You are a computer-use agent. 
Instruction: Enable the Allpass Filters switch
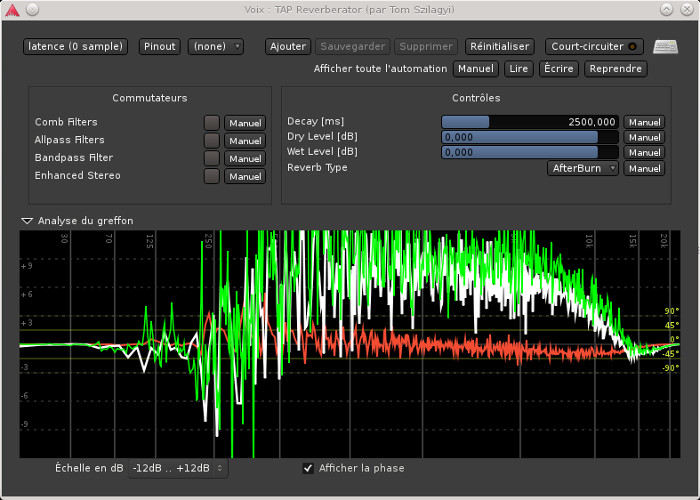click(x=212, y=141)
